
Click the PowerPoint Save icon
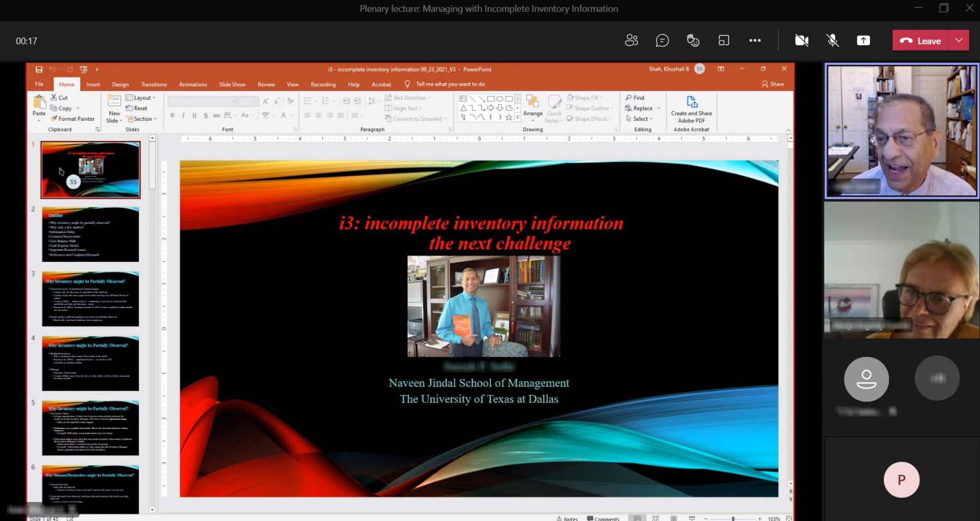[39, 69]
